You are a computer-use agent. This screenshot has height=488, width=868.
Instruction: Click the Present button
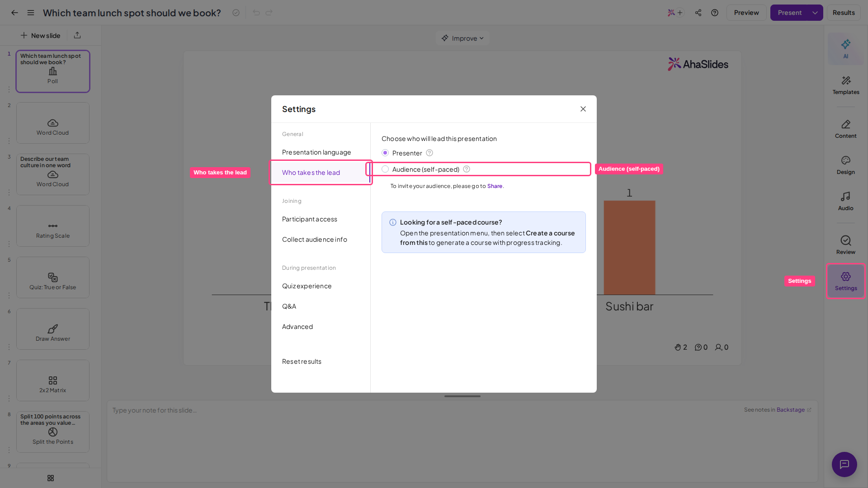(x=789, y=13)
